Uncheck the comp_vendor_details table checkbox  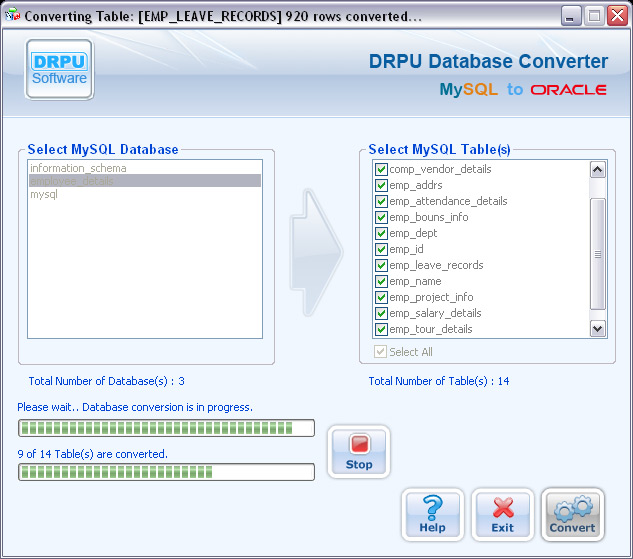pyautogui.click(x=381, y=169)
